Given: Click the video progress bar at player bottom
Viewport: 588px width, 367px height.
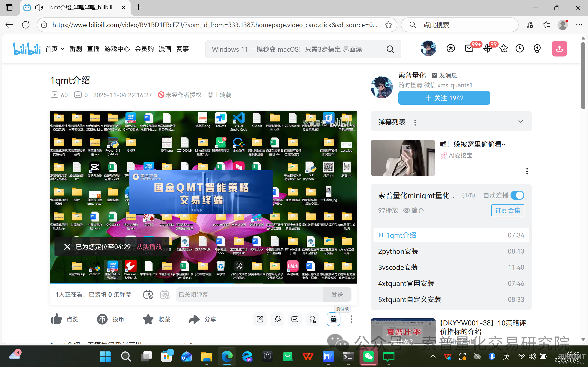Looking at the screenshot, I should coord(203,283).
